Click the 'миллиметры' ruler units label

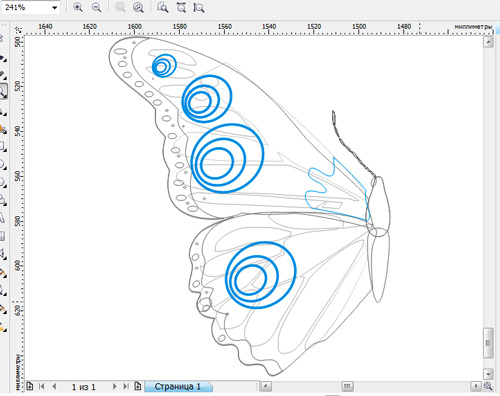coord(473,27)
